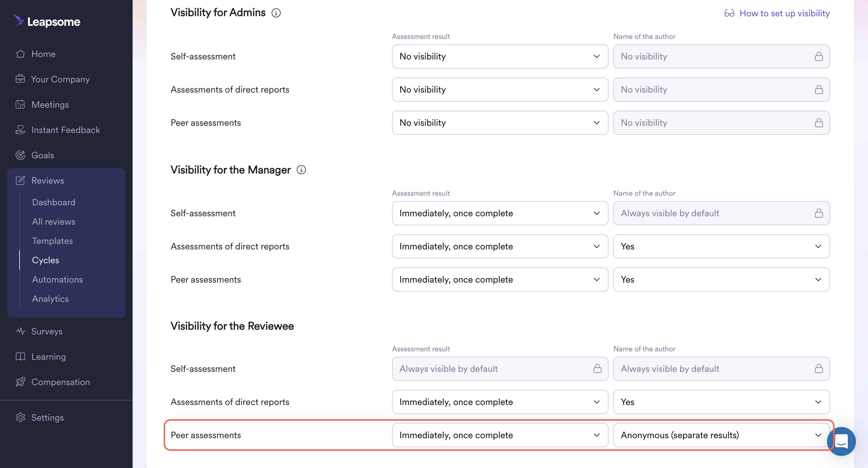Click the Instant Feedback hand icon

(x=20, y=130)
